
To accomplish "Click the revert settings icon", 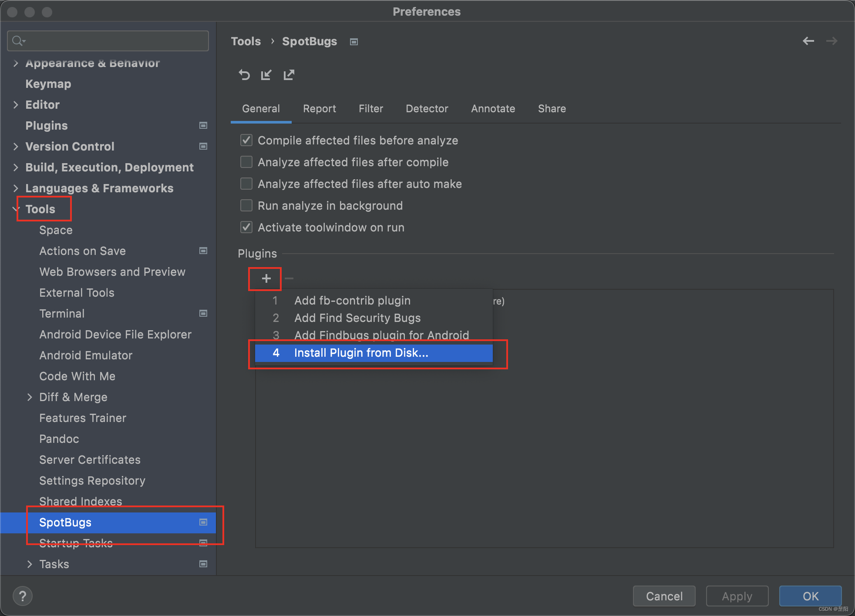I will click(244, 74).
